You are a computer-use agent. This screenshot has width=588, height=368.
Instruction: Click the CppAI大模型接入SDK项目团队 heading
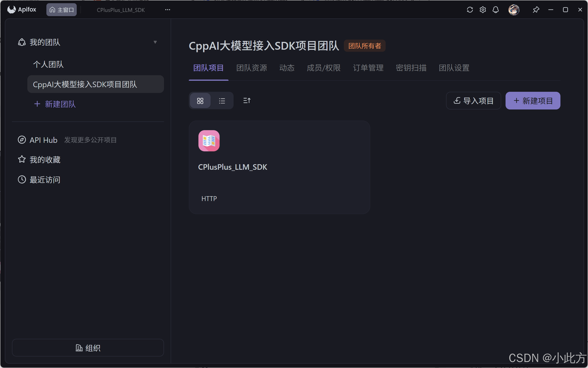(x=264, y=46)
